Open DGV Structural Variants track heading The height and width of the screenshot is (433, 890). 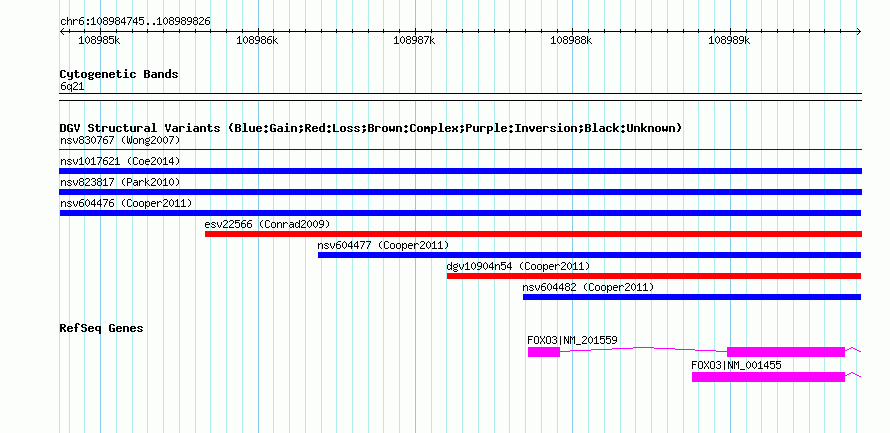[371, 128]
